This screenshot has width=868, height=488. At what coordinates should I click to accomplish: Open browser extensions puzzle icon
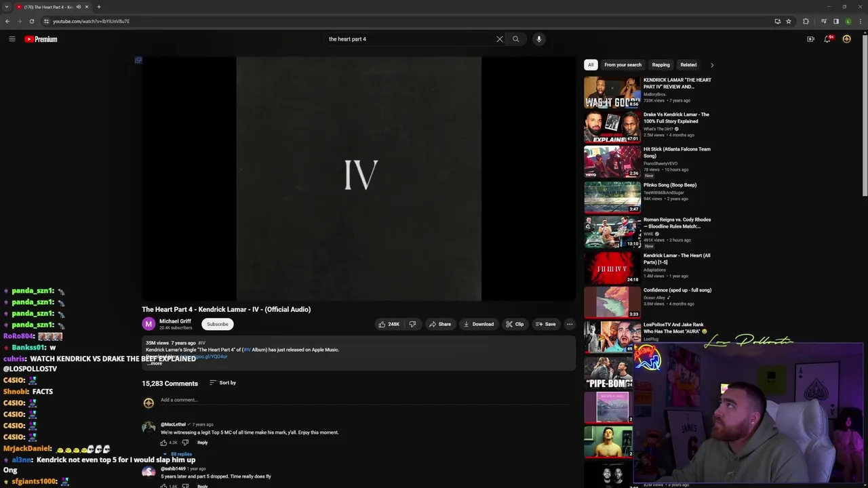[x=806, y=21]
